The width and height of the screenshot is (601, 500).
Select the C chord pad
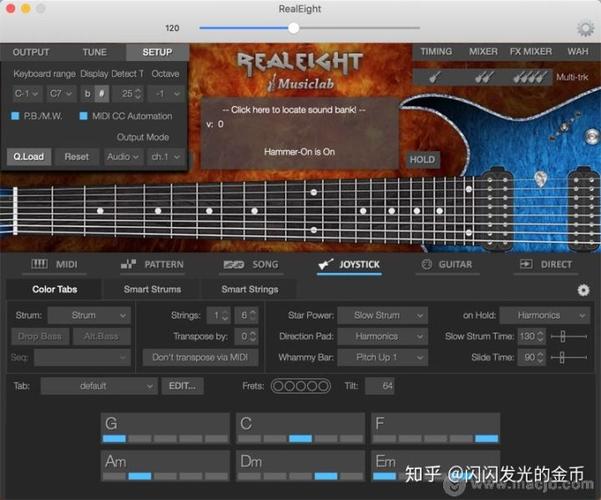coord(300,428)
